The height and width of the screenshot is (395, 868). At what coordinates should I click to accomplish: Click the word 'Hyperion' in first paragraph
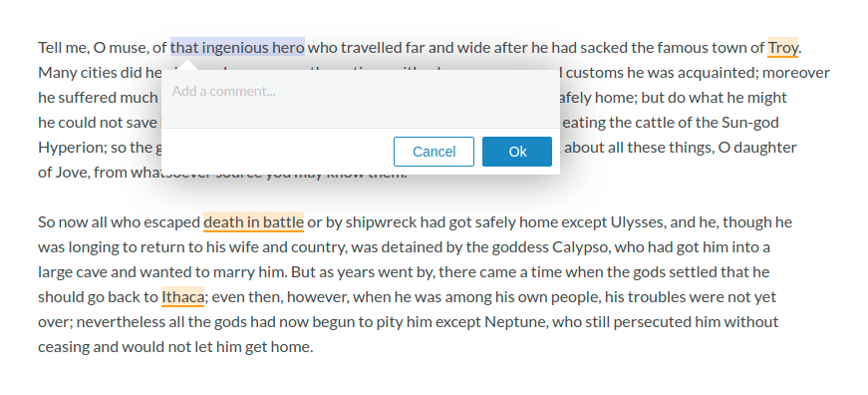click(63, 148)
